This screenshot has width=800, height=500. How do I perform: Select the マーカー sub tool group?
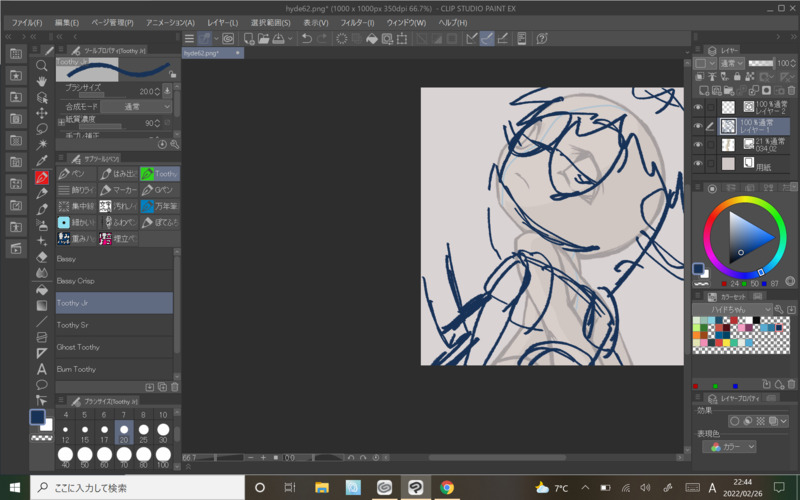click(118, 190)
